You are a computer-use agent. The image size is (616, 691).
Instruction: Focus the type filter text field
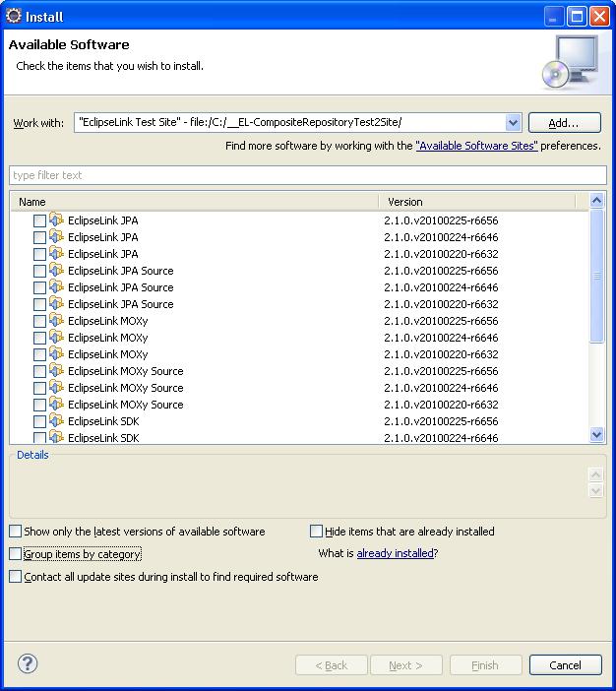click(308, 175)
